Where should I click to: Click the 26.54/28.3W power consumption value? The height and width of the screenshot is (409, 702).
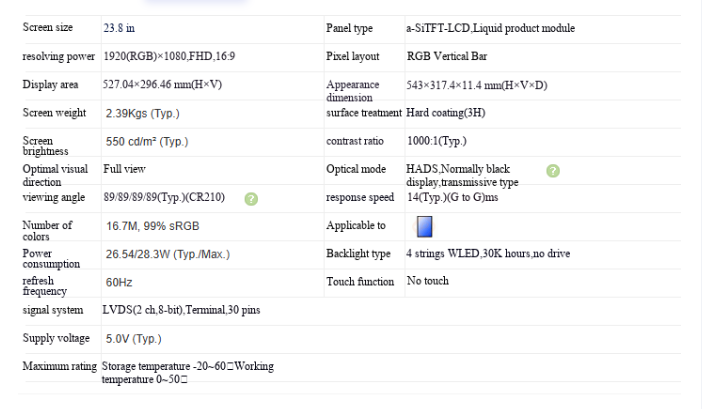tap(168, 255)
